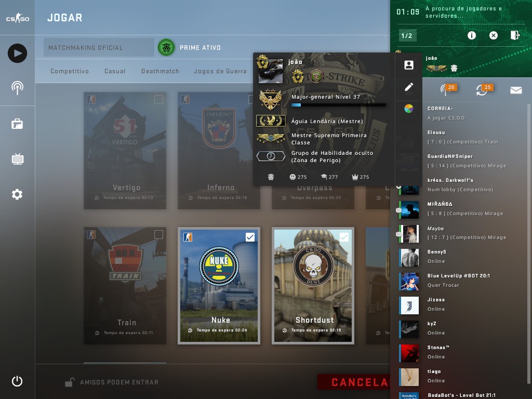The image size is (532, 399).
Task: Uncheck the Nuke map checkbox
Action: click(x=250, y=237)
